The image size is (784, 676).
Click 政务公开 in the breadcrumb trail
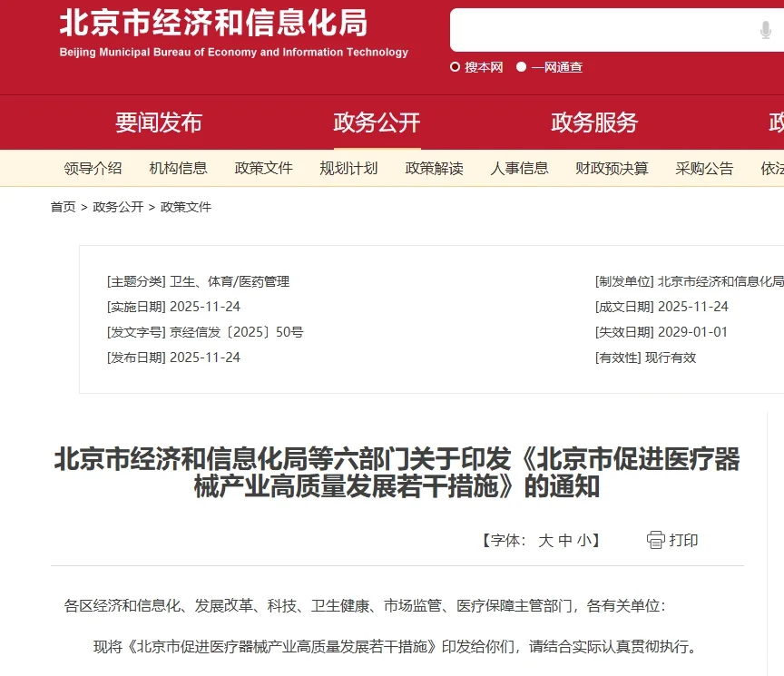coord(111,207)
